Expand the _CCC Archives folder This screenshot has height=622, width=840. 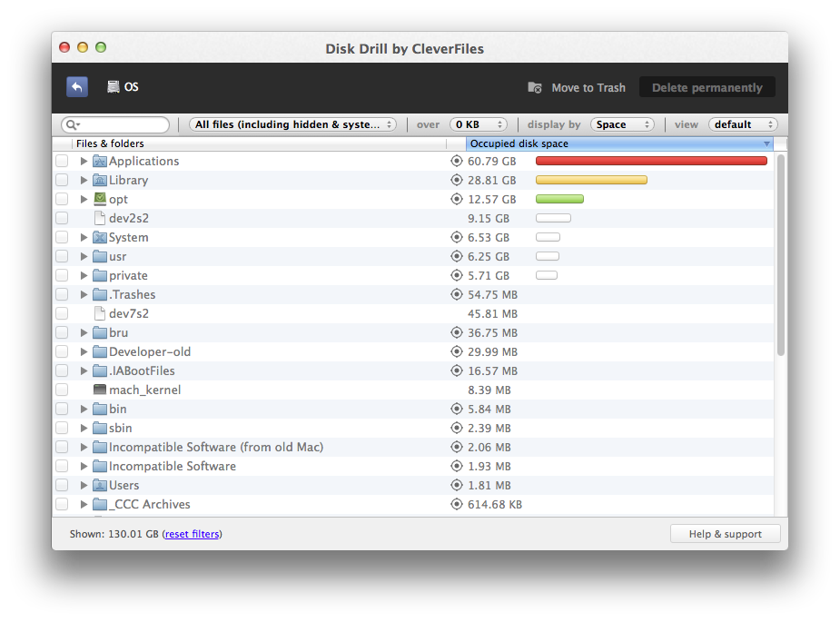click(x=84, y=504)
